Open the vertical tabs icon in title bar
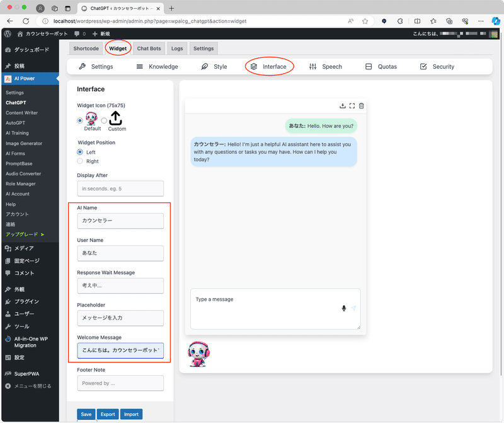Screen dimensions: 504x423 tap(67, 8)
